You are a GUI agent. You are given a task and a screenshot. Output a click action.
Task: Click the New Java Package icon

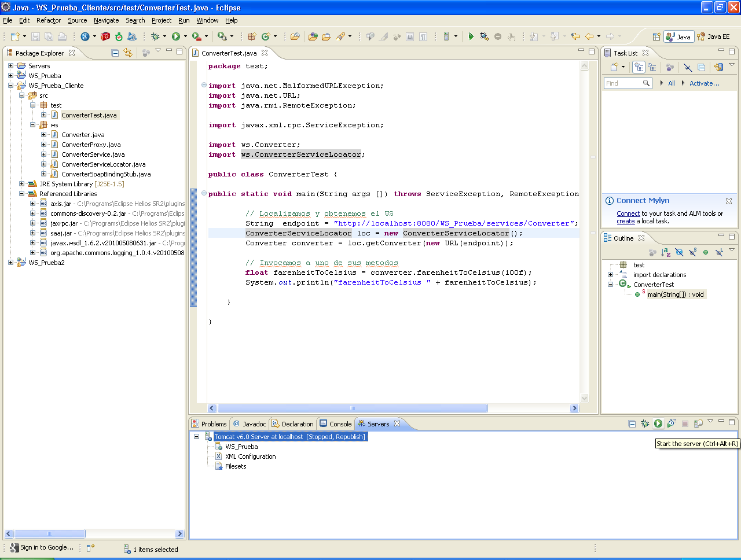click(x=252, y=36)
